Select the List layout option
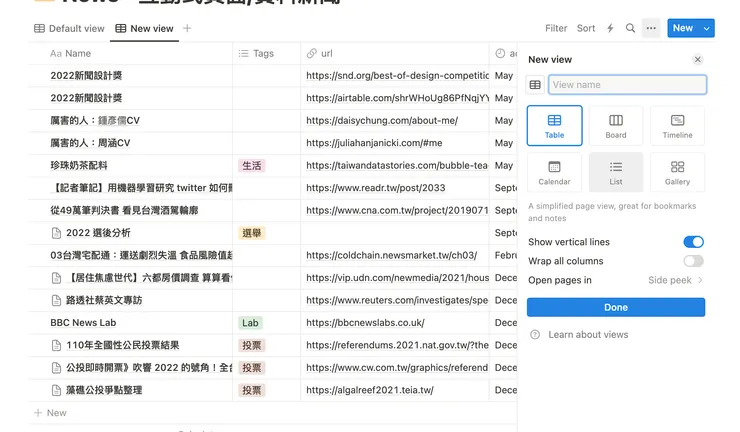The height and width of the screenshot is (432, 740). (x=616, y=172)
